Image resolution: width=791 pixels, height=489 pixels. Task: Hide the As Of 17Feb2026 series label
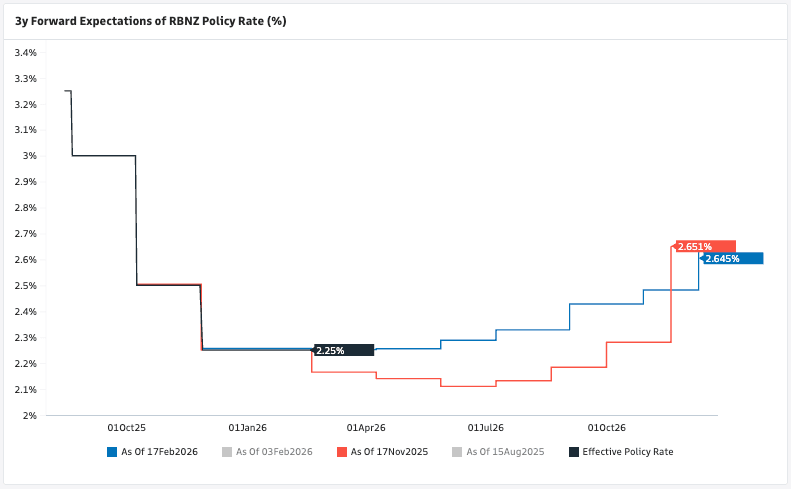159,452
